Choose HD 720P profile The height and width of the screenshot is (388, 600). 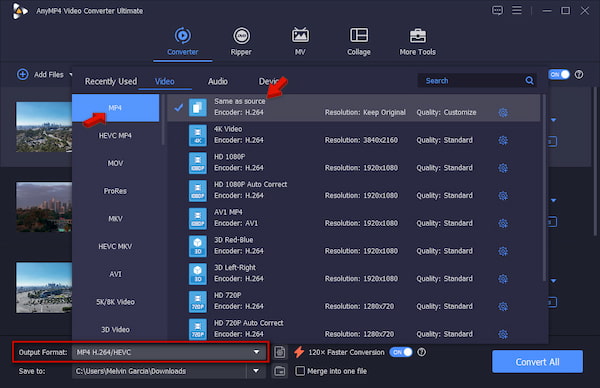click(353, 301)
